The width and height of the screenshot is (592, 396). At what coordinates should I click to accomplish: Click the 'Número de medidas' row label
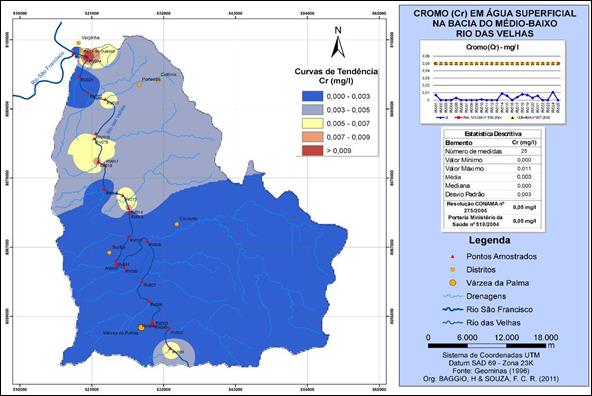tap(473, 151)
